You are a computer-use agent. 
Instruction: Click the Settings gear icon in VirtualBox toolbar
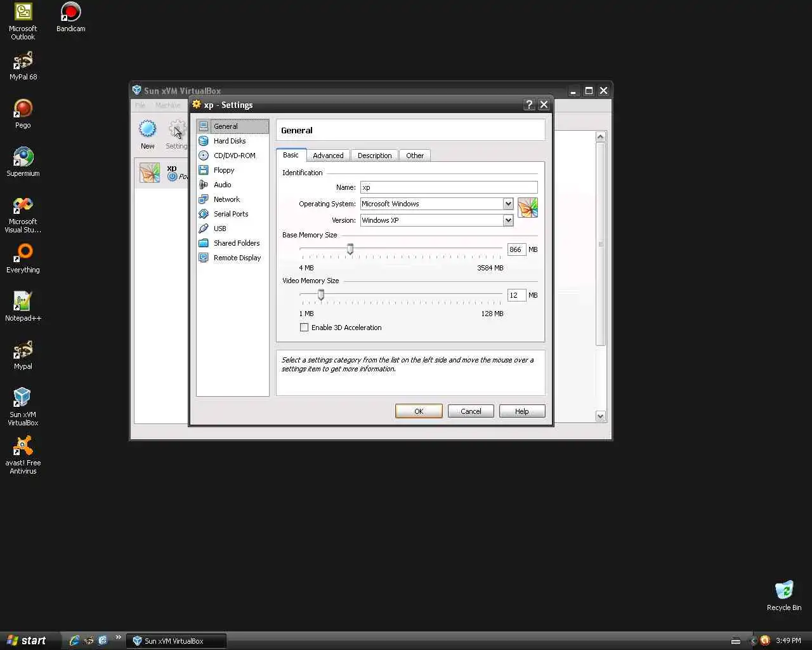[177, 129]
